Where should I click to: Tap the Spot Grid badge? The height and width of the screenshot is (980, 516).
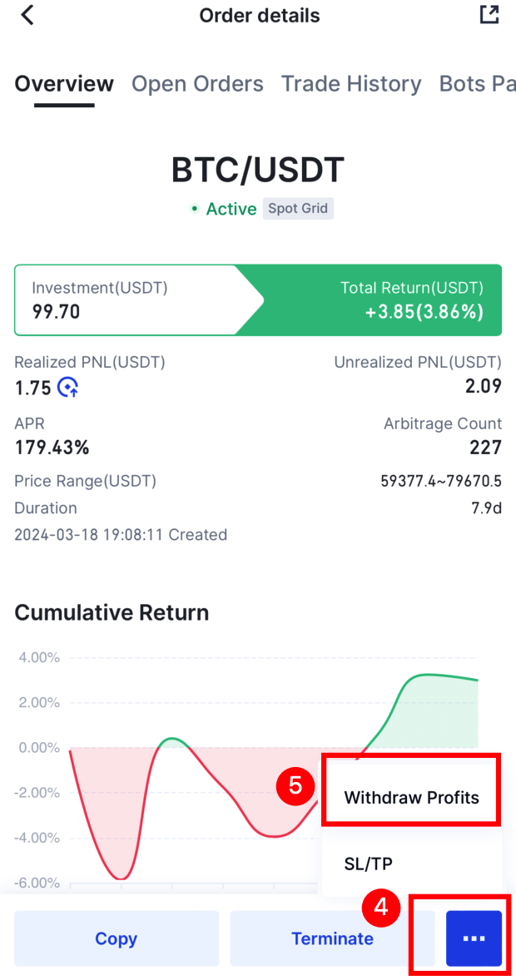tap(298, 209)
